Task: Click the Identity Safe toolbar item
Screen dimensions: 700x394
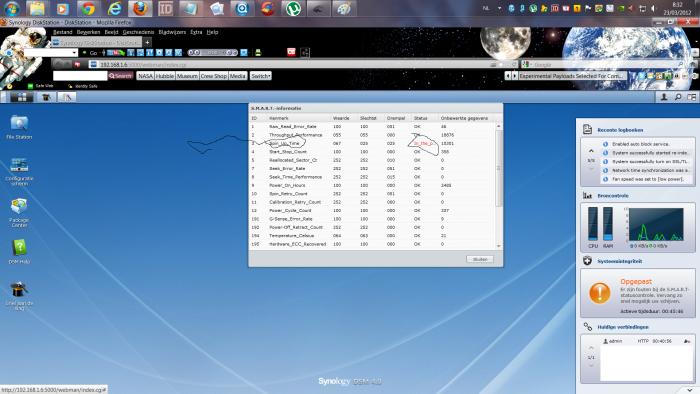Action: tap(83, 86)
